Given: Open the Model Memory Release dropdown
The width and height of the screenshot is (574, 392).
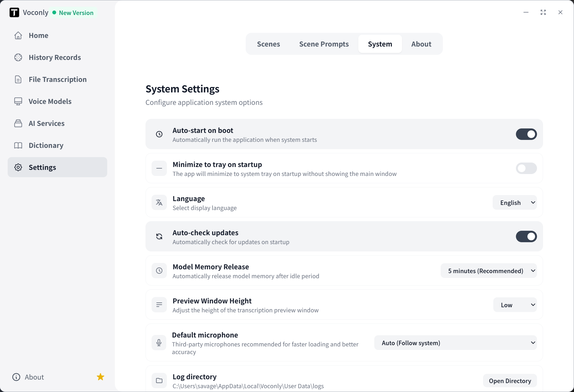Looking at the screenshot, I should click(489, 271).
